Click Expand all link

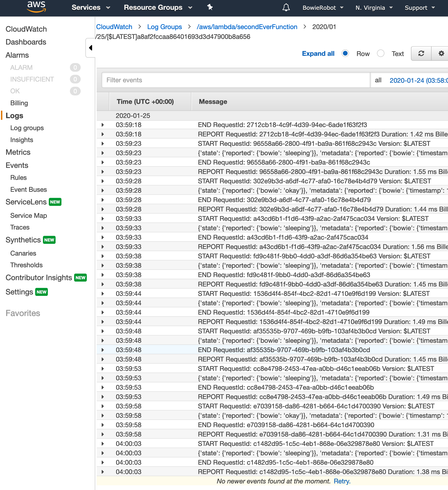point(318,54)
